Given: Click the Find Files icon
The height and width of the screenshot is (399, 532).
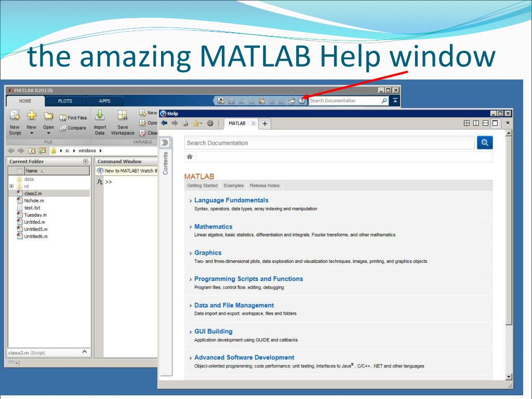Looking at the screenshot, I should [x=63, y=118].
